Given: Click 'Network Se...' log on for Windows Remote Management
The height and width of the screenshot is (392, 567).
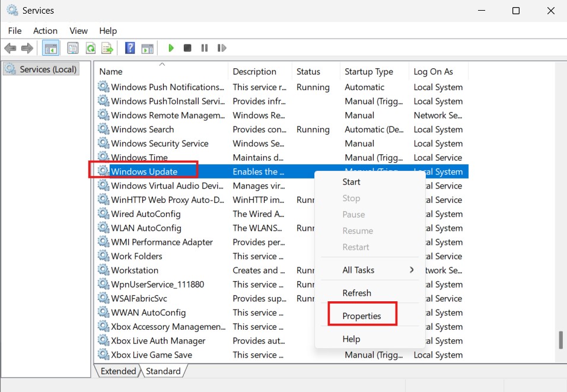Looking at the screenshot, I should click(438, 116).
